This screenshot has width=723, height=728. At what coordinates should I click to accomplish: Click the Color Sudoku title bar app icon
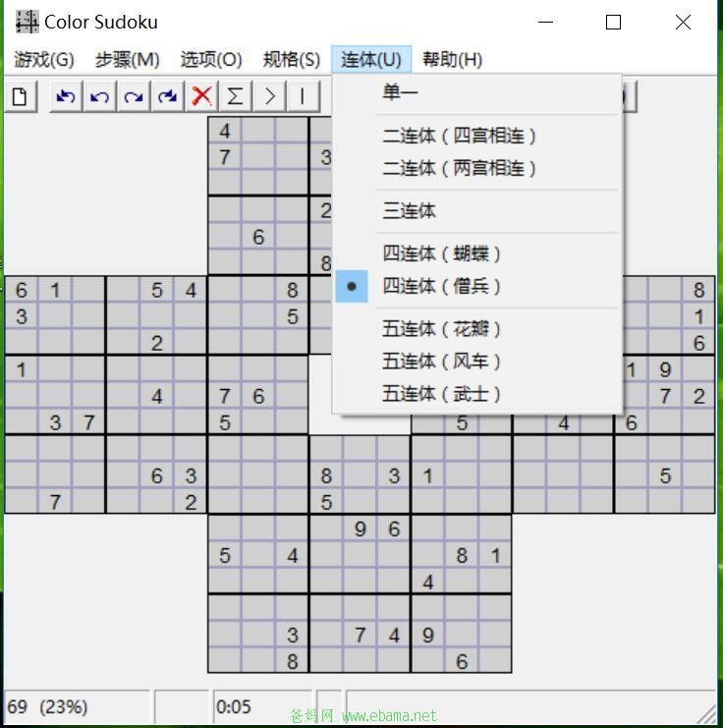27,22
